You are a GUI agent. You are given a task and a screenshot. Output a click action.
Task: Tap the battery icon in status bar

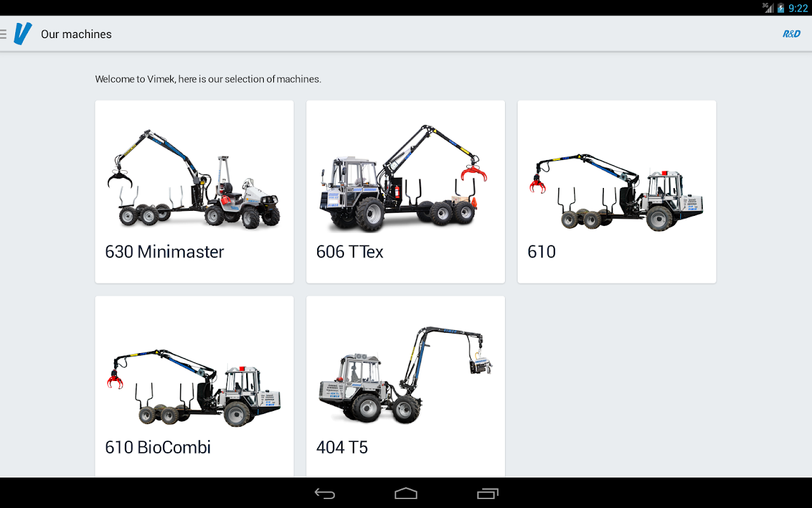click(781, 8)
